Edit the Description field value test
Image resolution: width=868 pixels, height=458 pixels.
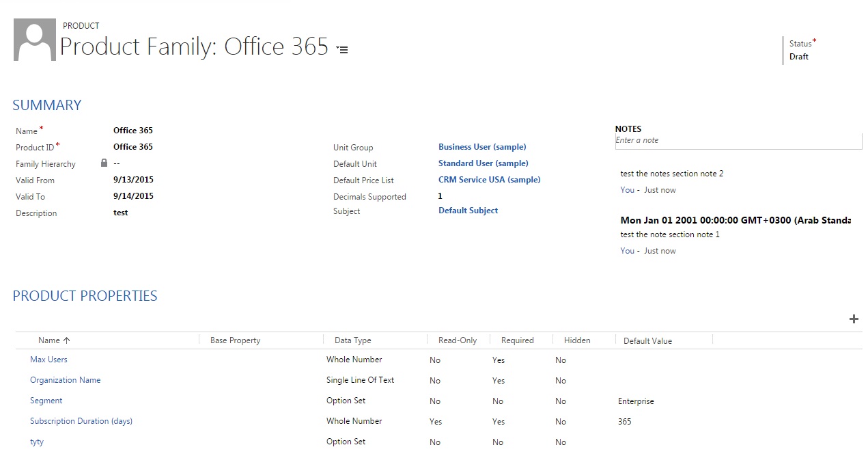[121, 213]
